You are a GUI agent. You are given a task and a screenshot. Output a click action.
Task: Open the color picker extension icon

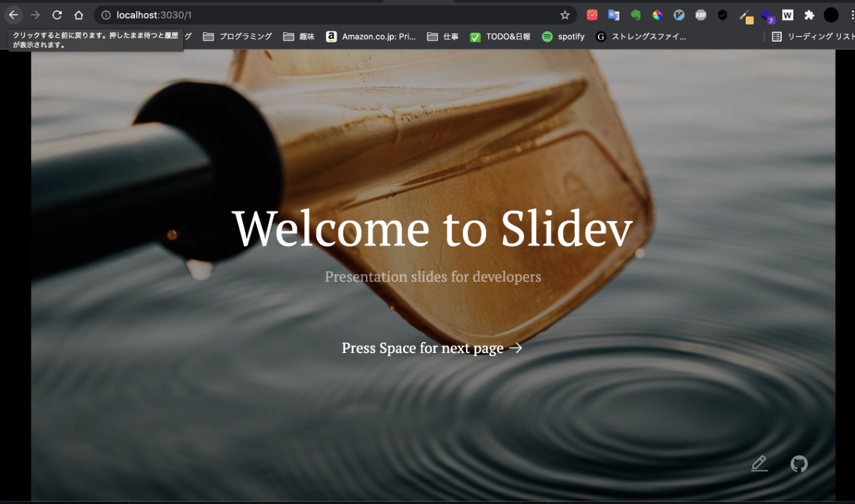(658, 14)
